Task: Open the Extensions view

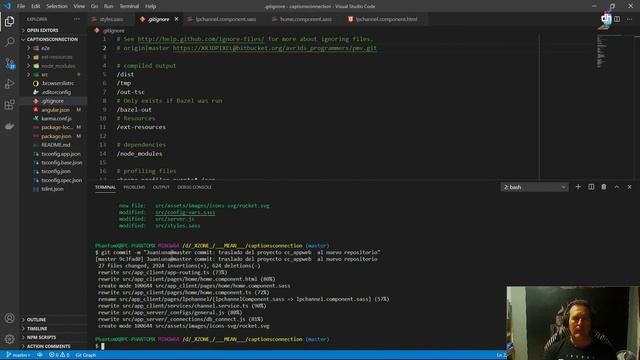Action: (9, 105)
